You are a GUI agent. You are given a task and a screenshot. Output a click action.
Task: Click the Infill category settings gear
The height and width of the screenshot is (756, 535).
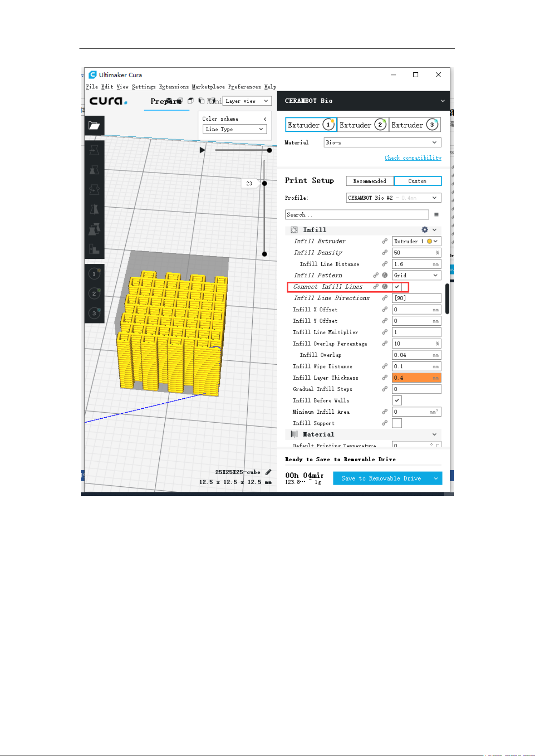[x=425, y=230]
